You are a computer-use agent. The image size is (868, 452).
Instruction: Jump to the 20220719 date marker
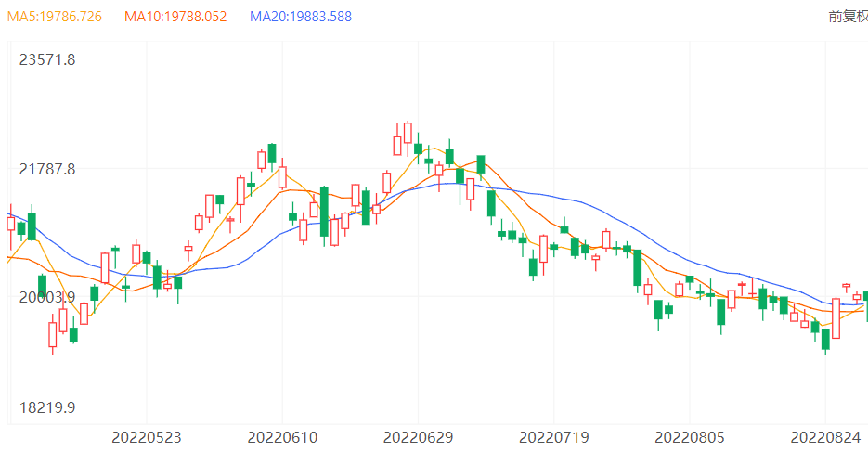(554, 436)
